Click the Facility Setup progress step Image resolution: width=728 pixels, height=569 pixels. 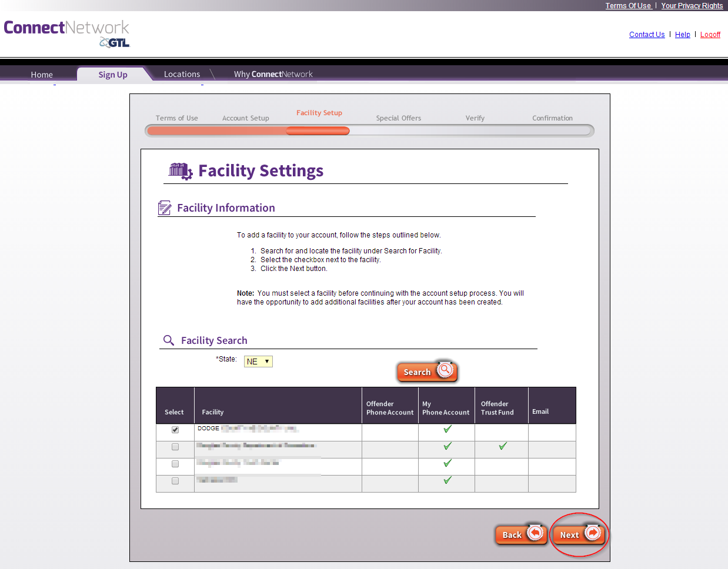319,113
